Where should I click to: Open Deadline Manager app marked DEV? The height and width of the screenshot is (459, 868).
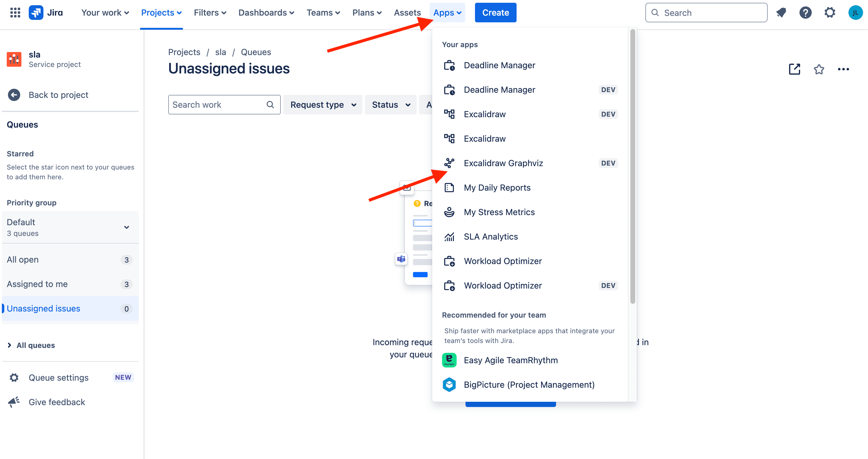tap(530, 90)
